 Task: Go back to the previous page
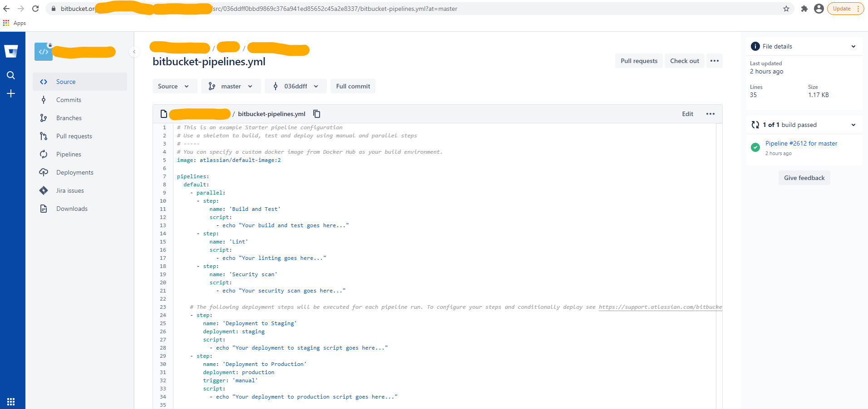pos(6,9)
